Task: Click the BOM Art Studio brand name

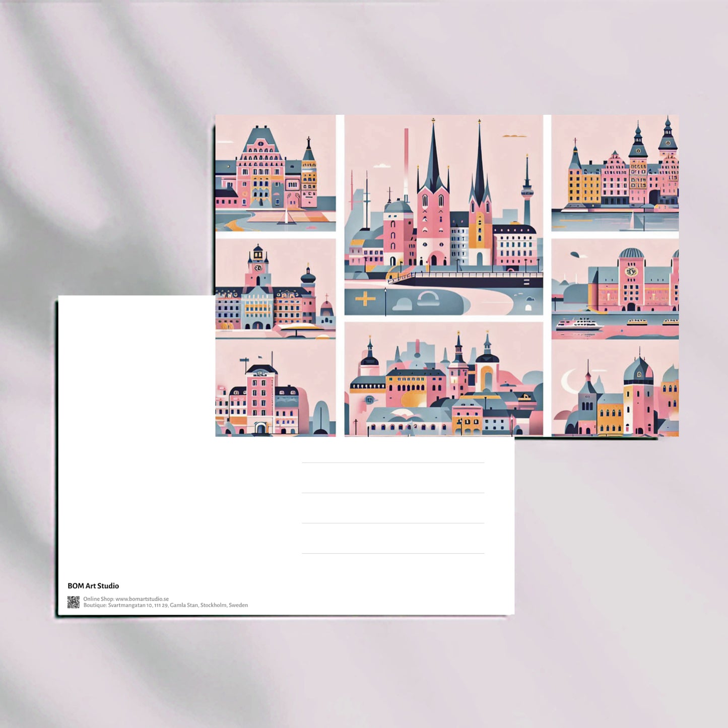Action: tap(93, 586)
